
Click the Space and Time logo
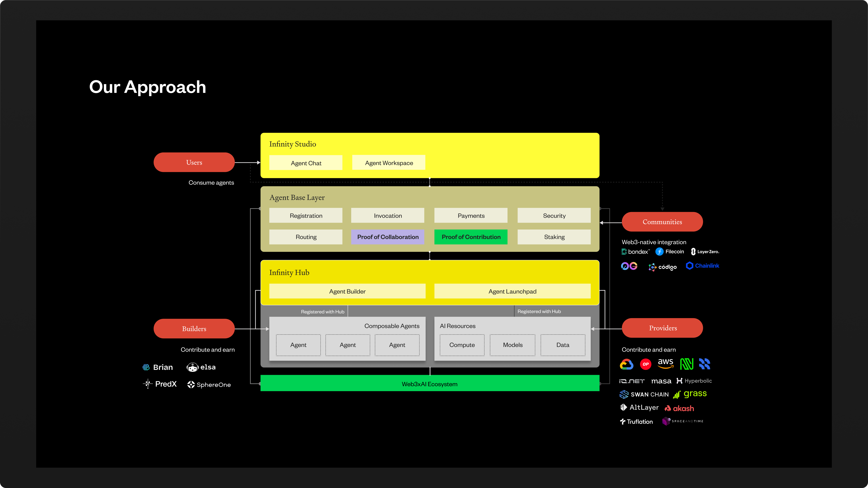click(683, 421)
